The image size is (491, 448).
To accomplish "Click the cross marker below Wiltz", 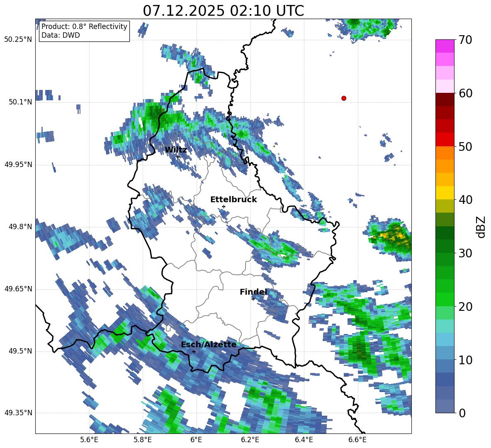I will coord(178,157).
